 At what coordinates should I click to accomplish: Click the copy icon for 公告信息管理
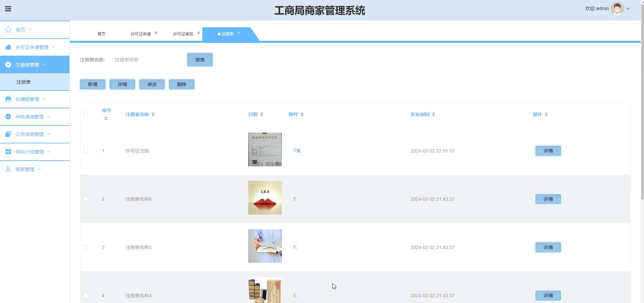coord(8,134)
